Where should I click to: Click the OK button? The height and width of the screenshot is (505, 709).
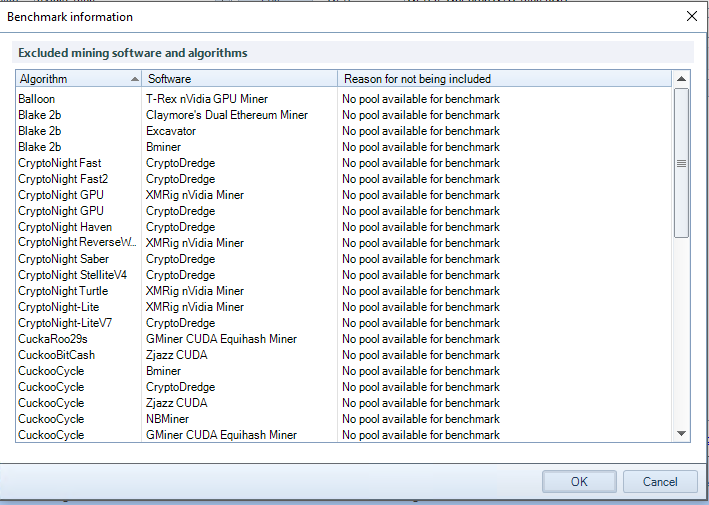coord(579,481)
